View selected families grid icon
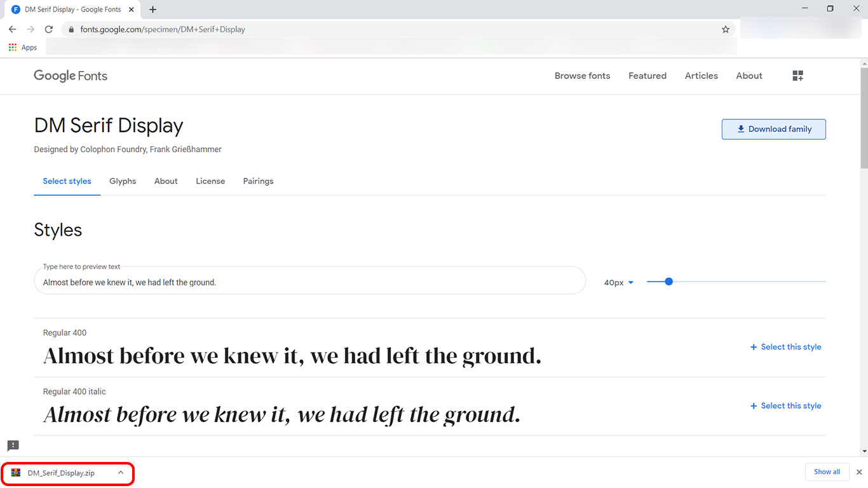This screenshot has height=488, width=868. (798, 76)
